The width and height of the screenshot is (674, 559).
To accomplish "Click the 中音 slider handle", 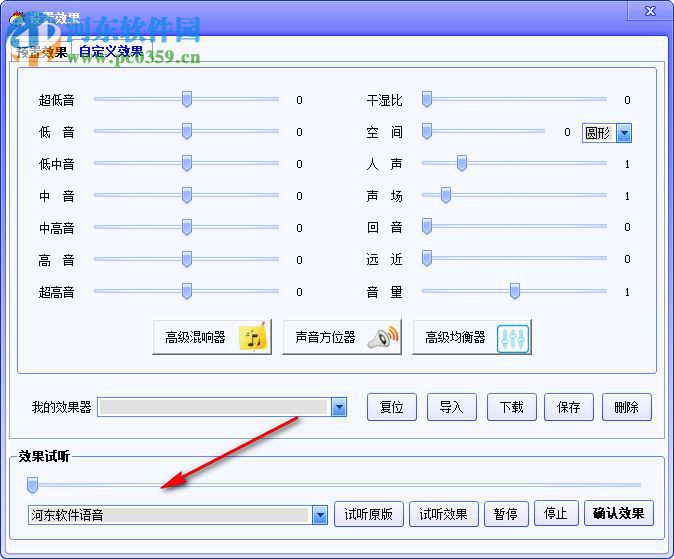I will click(187, 195).
